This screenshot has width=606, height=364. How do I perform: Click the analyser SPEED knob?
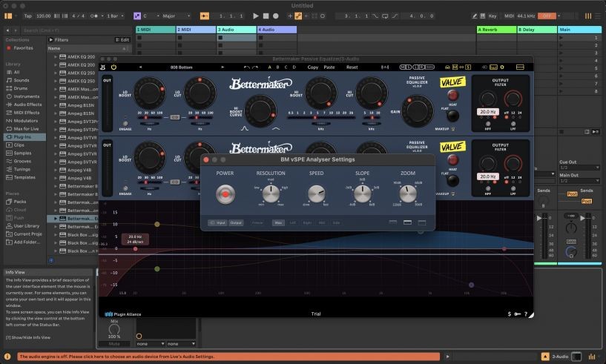(316, 194)
